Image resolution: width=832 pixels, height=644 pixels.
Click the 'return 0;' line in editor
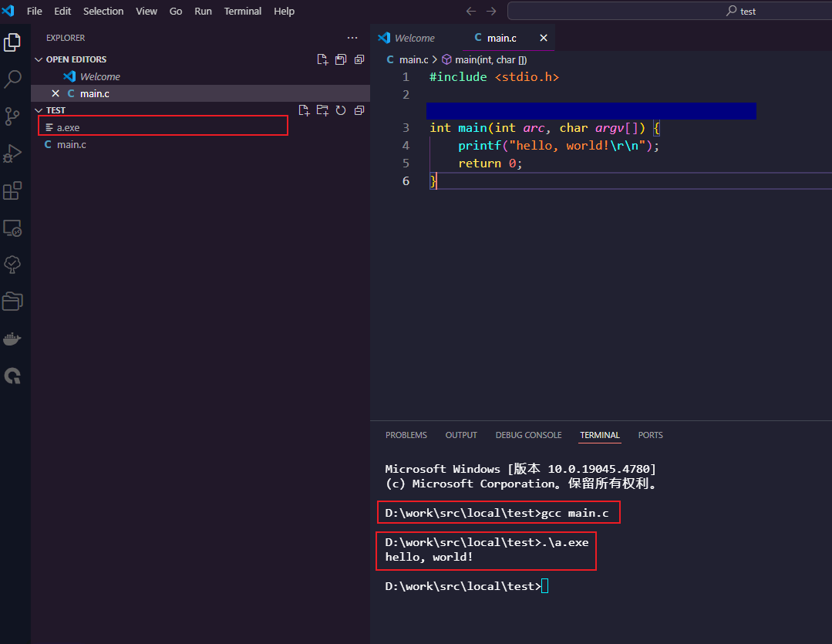point(490,164)
